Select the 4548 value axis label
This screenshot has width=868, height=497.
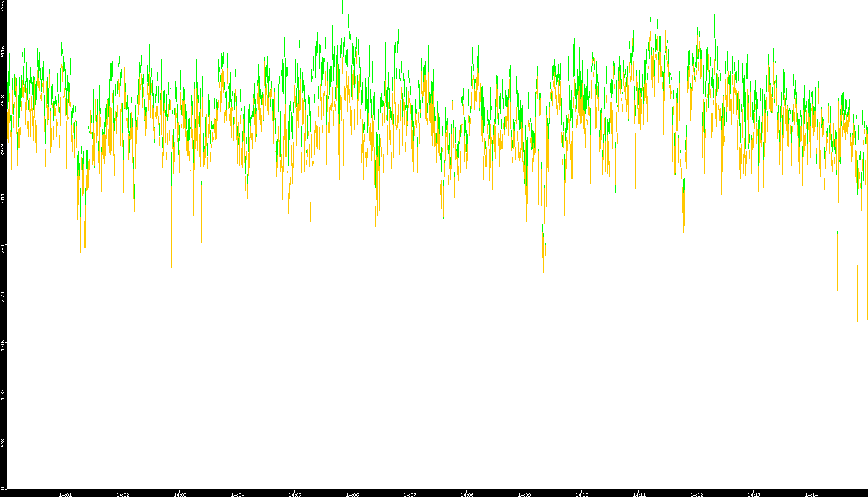click(x=3, y=100)
